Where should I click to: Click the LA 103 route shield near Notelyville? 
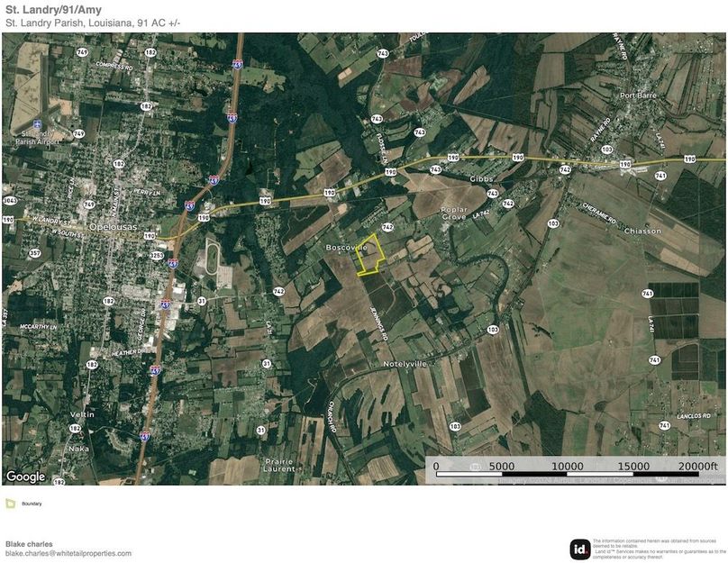pos(495,331)
